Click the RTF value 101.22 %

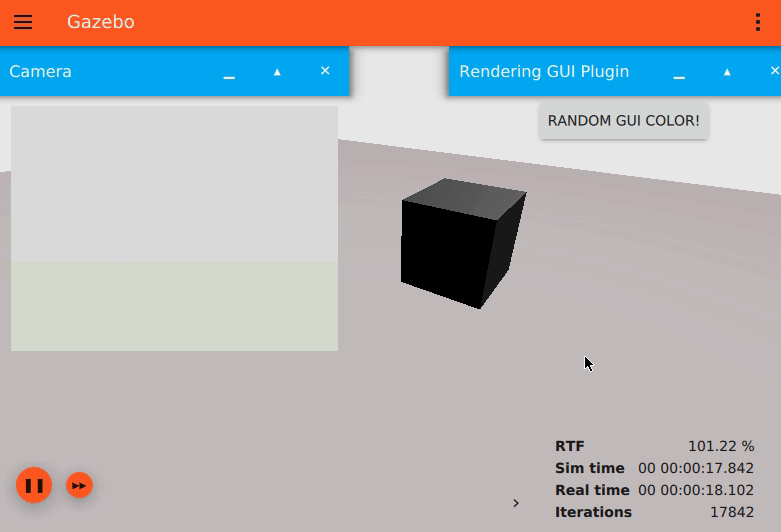coord(721,446)
